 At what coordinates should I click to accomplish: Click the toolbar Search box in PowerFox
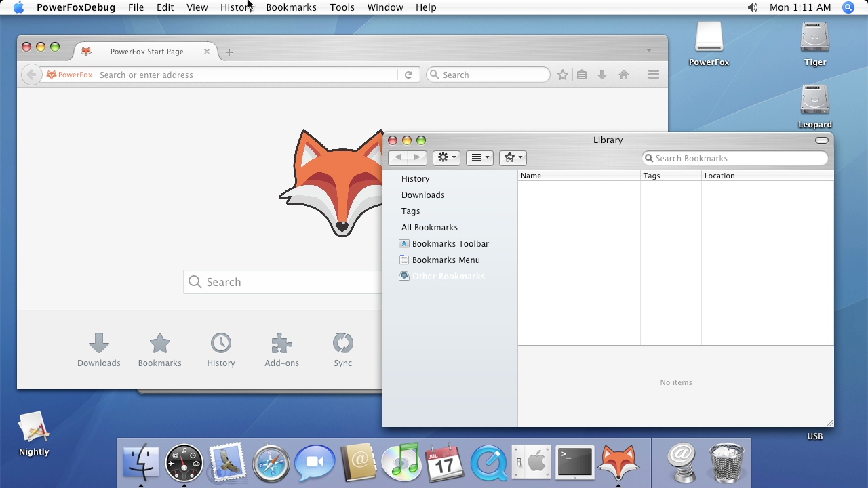click(x=488, y=75)
